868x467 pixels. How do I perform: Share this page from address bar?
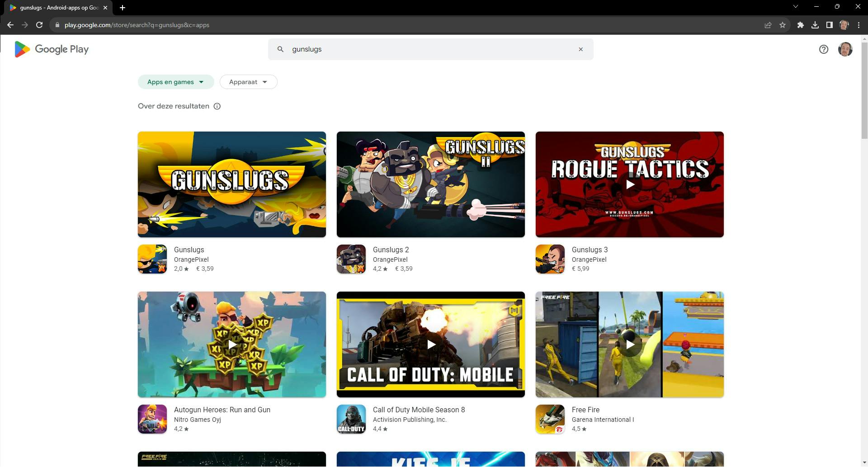(768, 25)
